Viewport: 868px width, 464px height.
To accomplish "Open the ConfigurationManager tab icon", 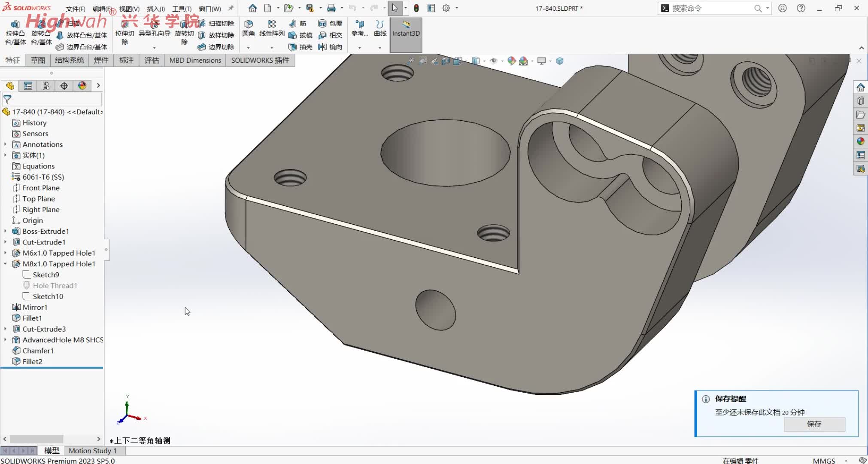I will (46, 86).
